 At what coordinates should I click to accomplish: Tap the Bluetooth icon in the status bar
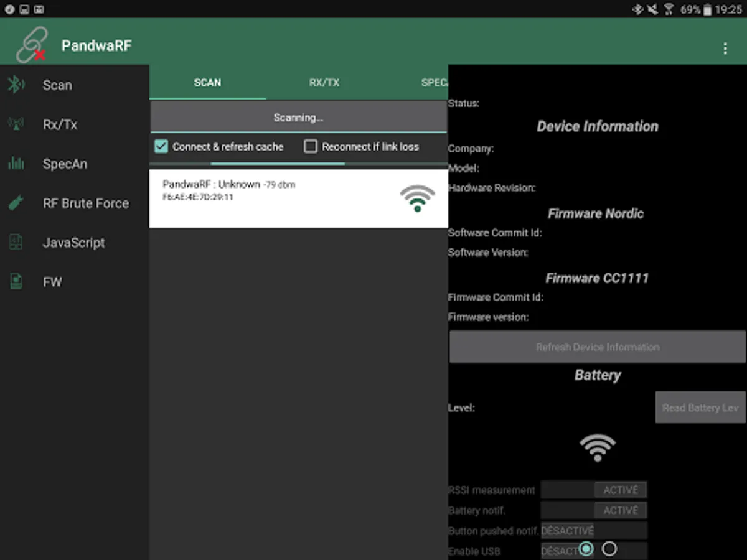637,9
